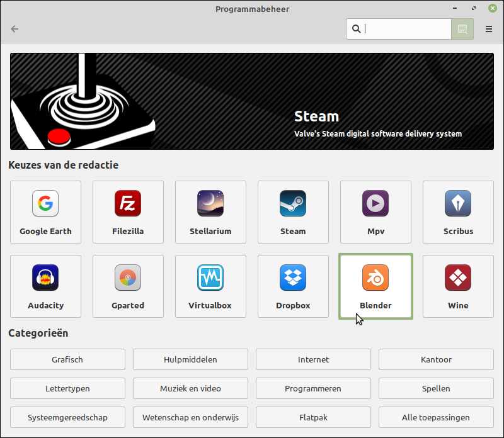Open the Blender app tile
This screenshot has height=438, width=504.
tap(375, 286)
